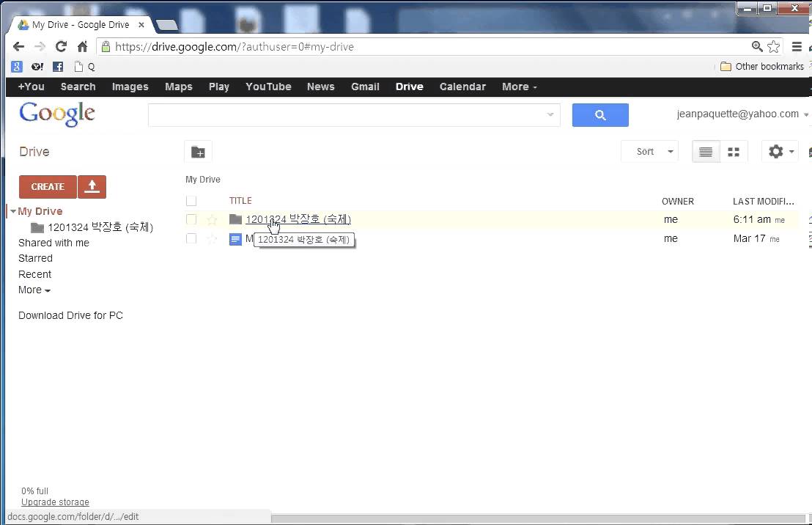The image size is (812, 525).
Task: Click the sidebar 1201324 folder icon
Action: (37, 227)
